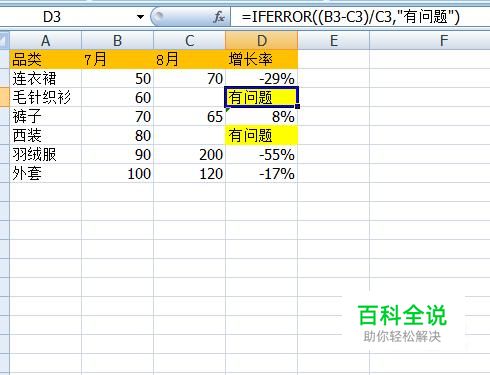Click the July value 60 for 毛针织衫
490x375 pixels.
(x=117, y=97)
